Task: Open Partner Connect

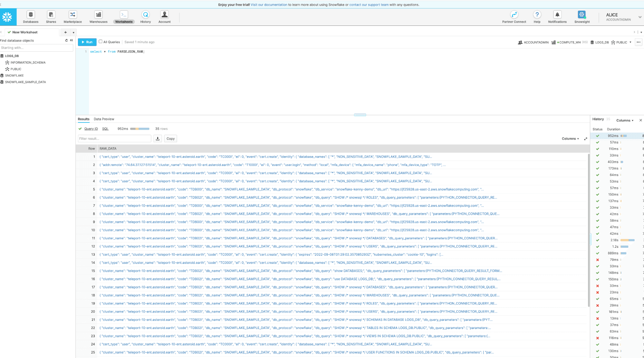Action: 514,17
